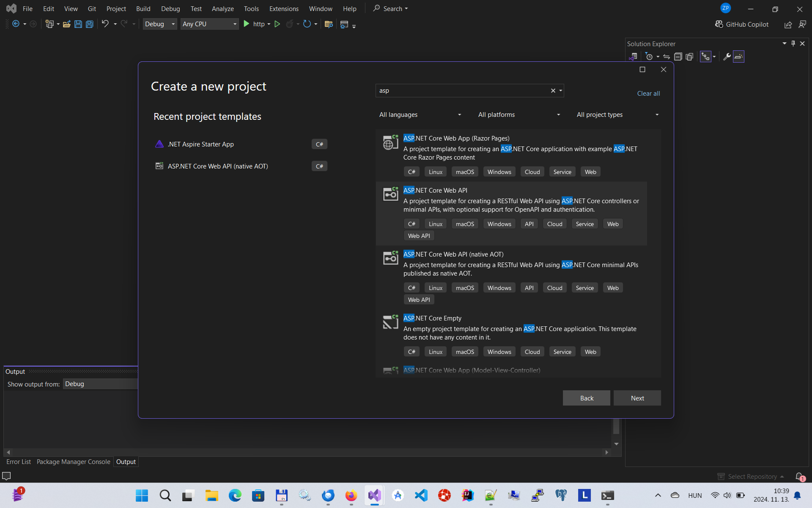Click the Properties wrench icon in Solution Explorer
812x508 pixels.
[x=727, y=56]
